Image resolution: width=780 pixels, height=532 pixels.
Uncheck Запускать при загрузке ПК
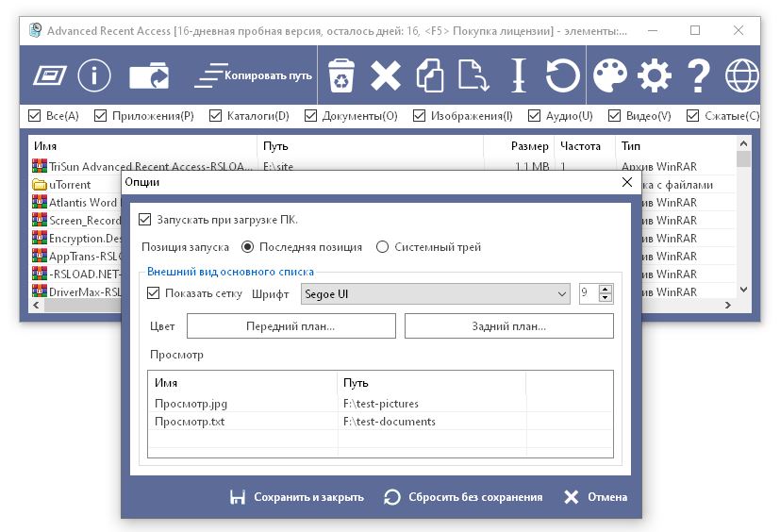[x=144, y=220]
